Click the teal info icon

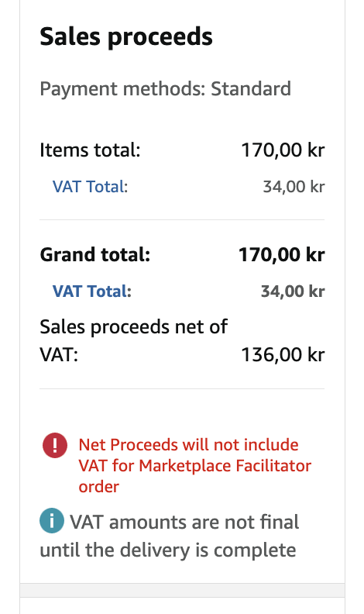52,520
